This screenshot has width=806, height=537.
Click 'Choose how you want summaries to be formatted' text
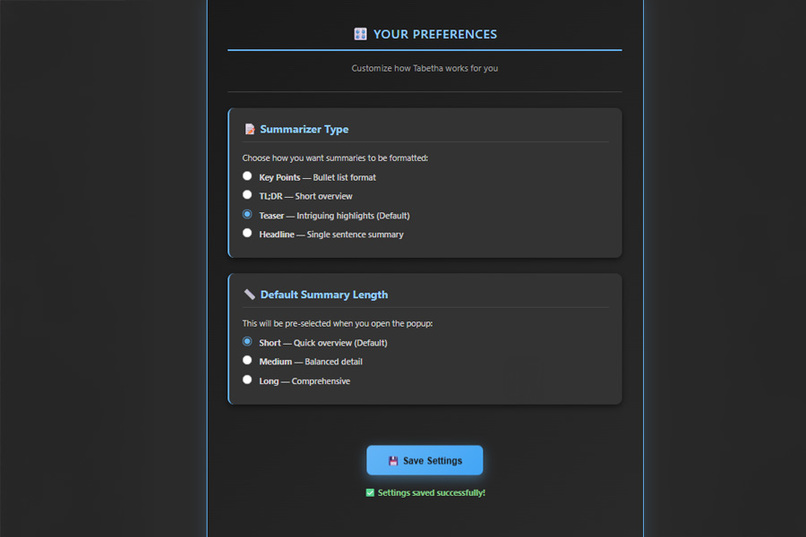click(335, 158)
